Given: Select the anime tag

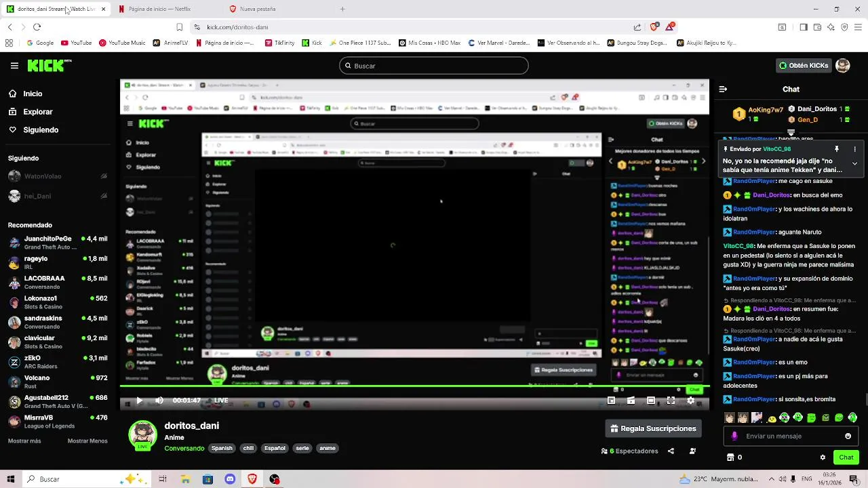Looking at the screenshot, I should 328,448.
